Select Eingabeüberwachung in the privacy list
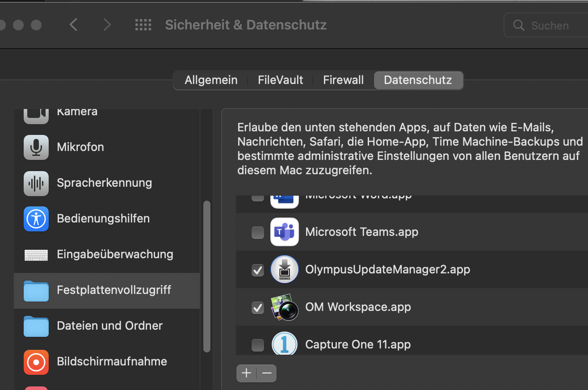Viewport: 588px width, 390px height. 107,254
